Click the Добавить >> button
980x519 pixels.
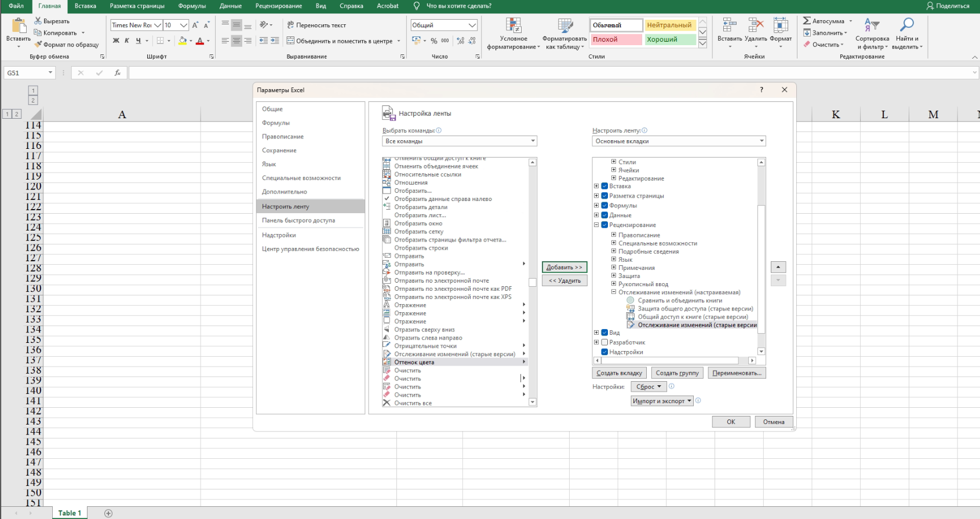[564, 267]
